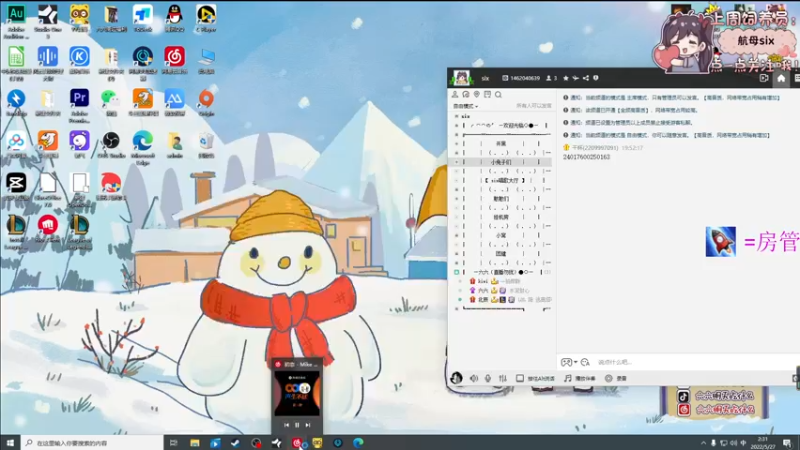Open CapCut black desktop icon

click(16, 186)
